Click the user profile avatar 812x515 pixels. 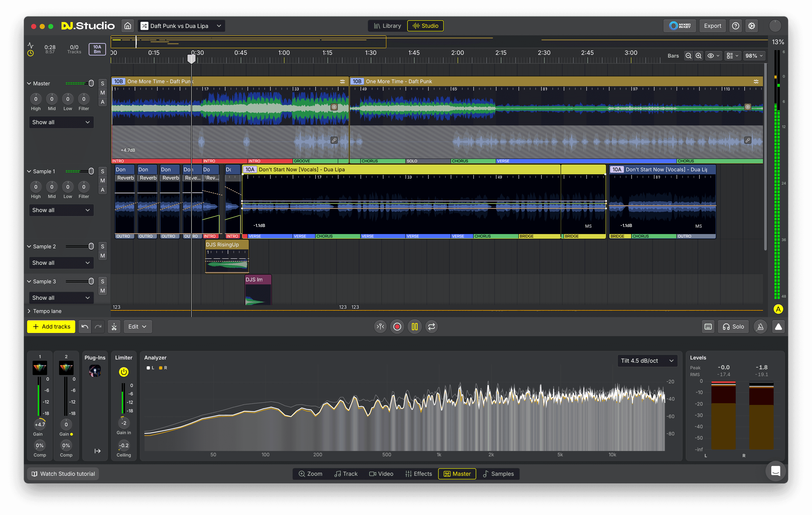coord(775,26)
